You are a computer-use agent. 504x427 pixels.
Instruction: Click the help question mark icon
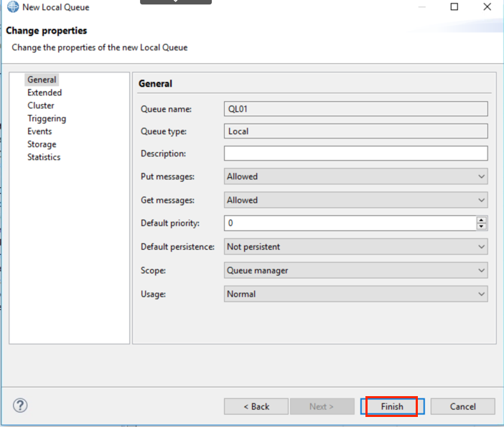click(x=20, y=405)
